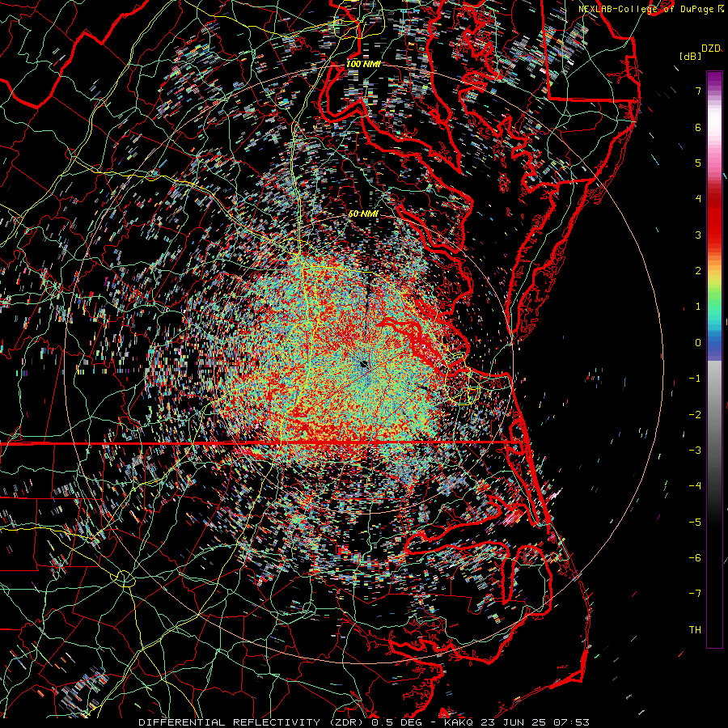
Task: Click the '-4' value on the color scale
Action: 695,486
